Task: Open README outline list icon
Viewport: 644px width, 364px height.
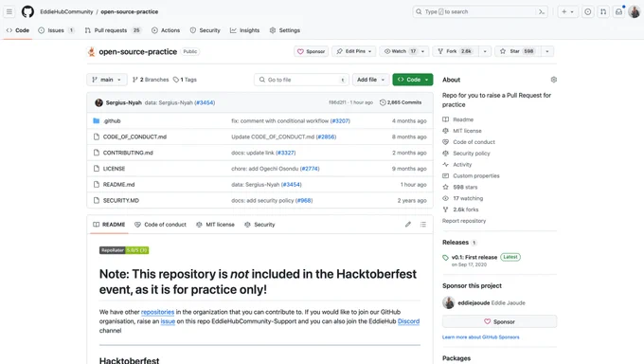Action: (423, 224)
